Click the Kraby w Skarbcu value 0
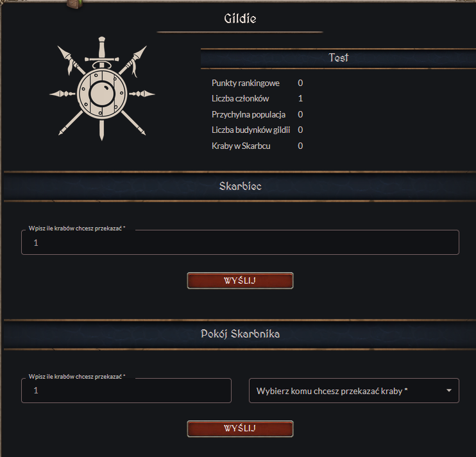The height and width of the screenshot is (457, 476). point(300,146)
